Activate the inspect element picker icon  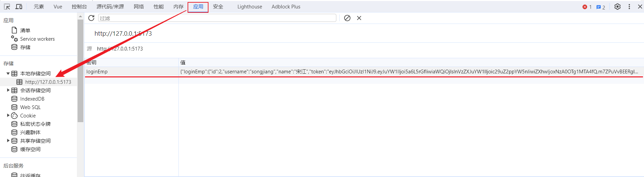coord(7,7)
